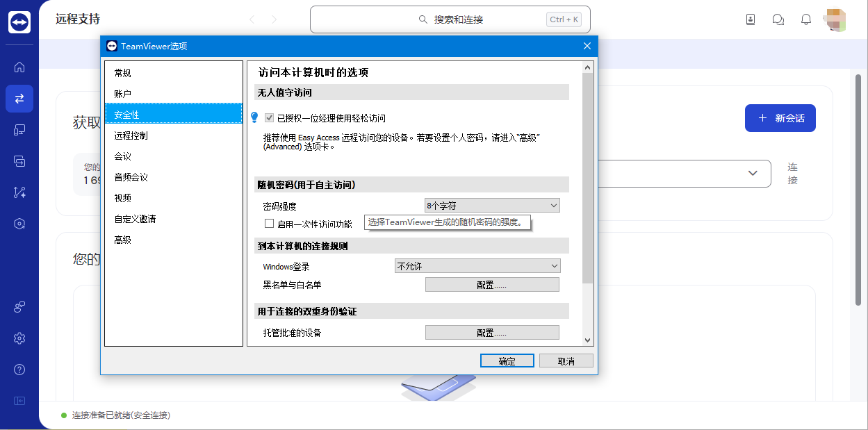Viewport: 868px width, 430px height.
Task: Click the 随机密码(用于自主访问) header
Action: [411, 185]
